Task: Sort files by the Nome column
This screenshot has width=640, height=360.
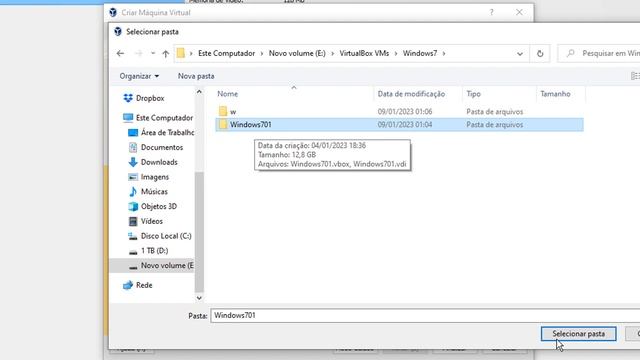Action: (227, 94)
